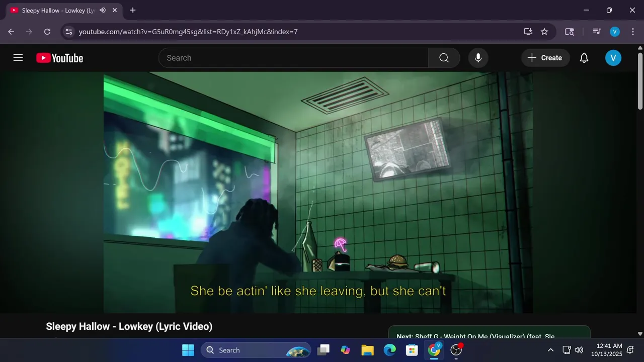Open the YouTube account avatar menu
This screenshot has width=644, height=362.
(x=613, y=58)
